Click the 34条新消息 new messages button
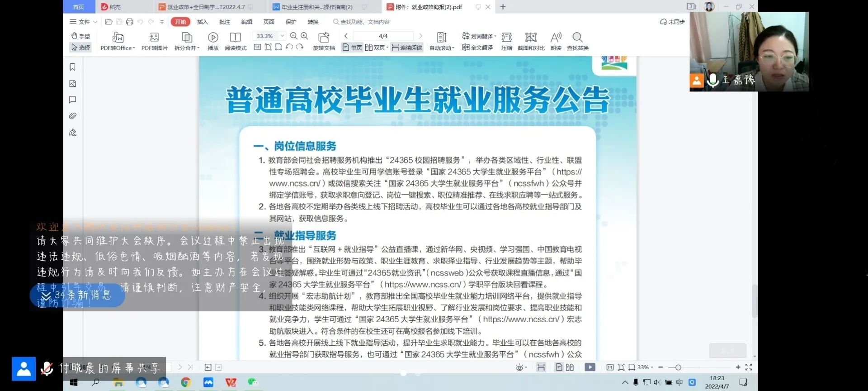868x391 pixels. 77,296
